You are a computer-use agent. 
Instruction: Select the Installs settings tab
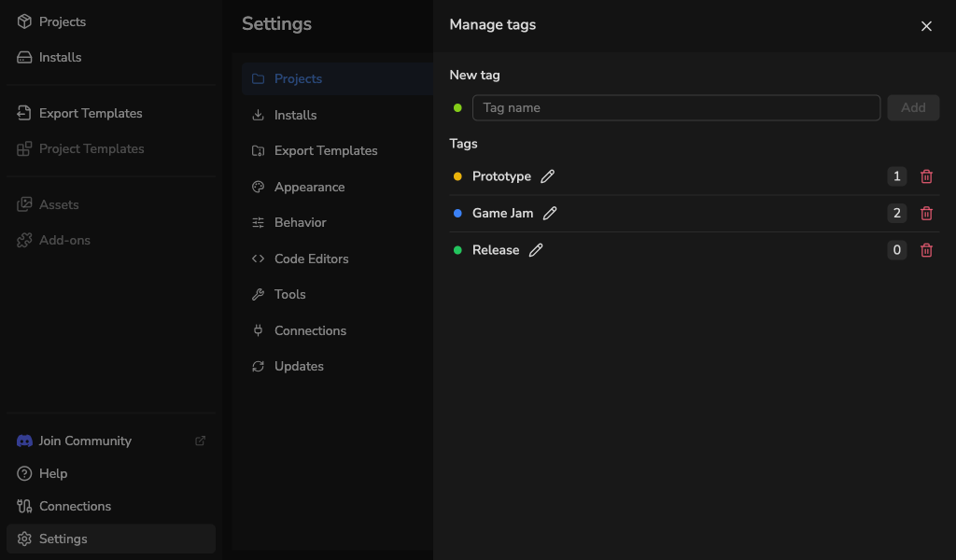337,115
